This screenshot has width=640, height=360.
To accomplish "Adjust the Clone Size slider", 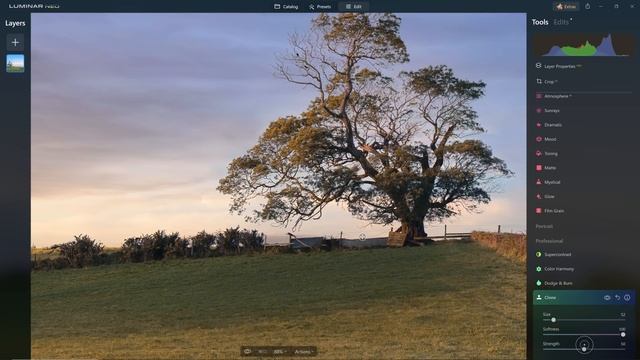I will click(584, 320).
